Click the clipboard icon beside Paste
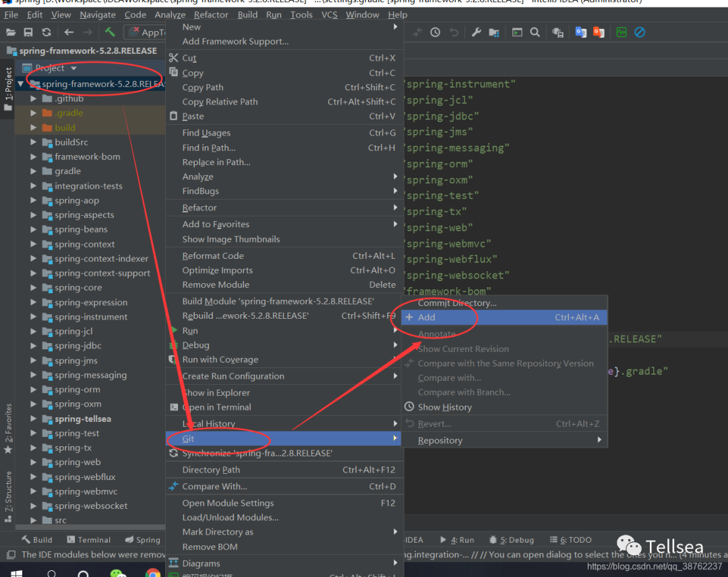The image size is (728, 577). tap(174, 115)
